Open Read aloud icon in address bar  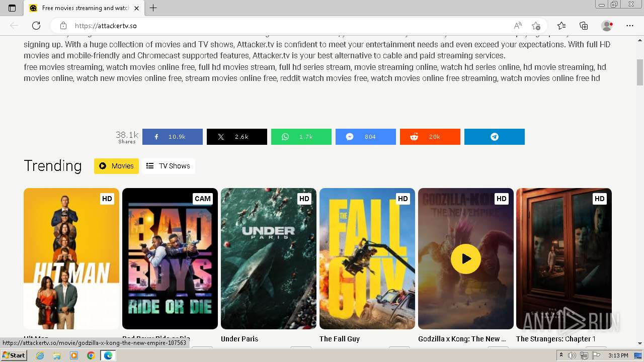(518, 26)
